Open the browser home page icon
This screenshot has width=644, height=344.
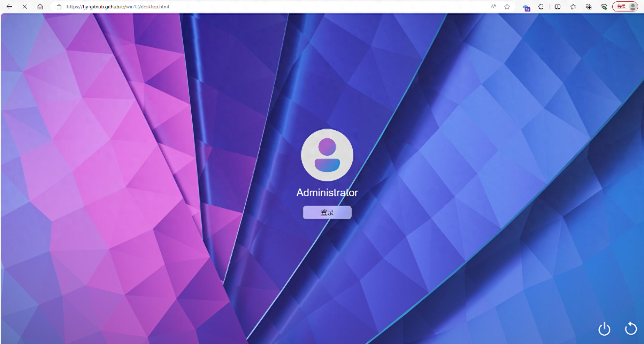pyautogui.click(x=40, y=7)
